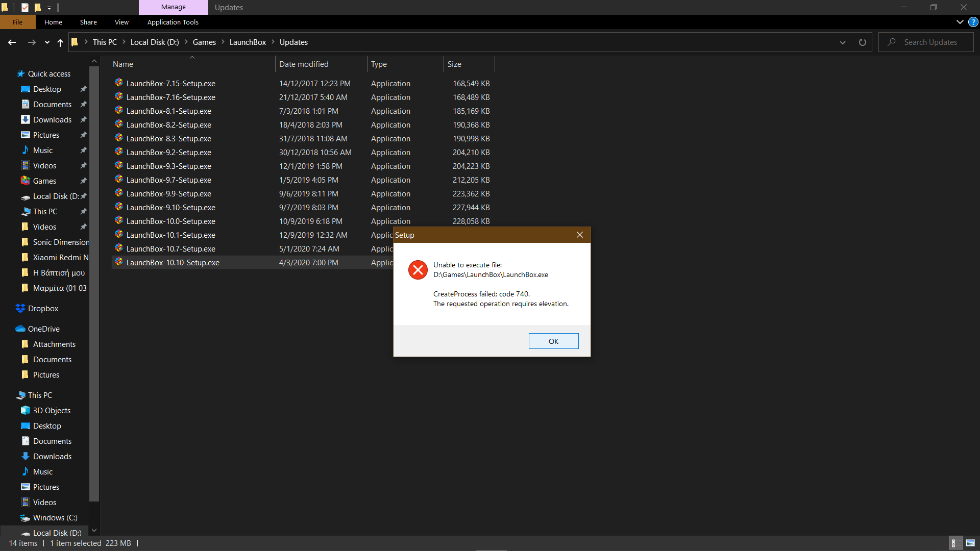Click Properties icon in quick access toolbar
Screen dimensions: 980x551
tap(24, 8)
